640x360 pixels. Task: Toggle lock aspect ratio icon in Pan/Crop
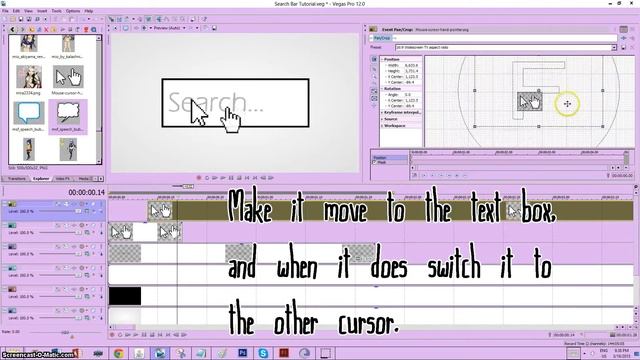[x=374, y=91]
